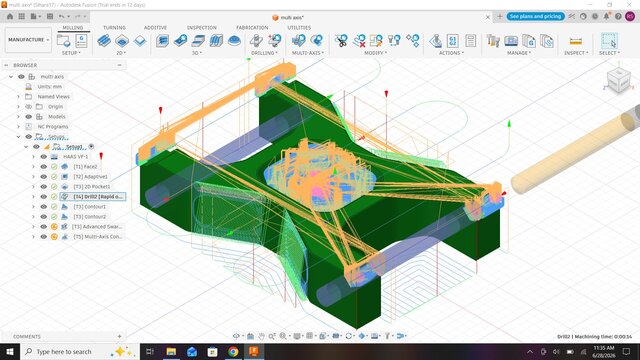640x360 pixels.
Task: Choose the 3D Pocket Clearing icon
Action: pyautogui.click(x=180, y=40)
